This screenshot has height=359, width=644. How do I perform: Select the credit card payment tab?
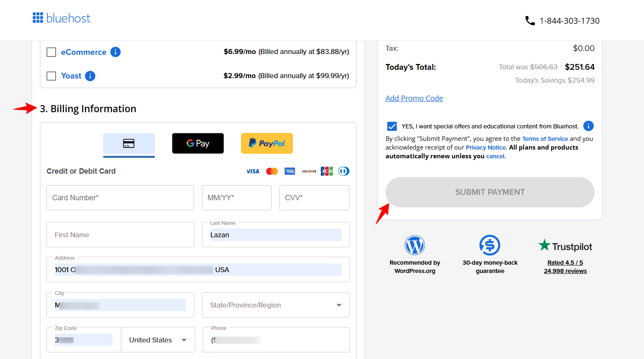click(129, 144)
